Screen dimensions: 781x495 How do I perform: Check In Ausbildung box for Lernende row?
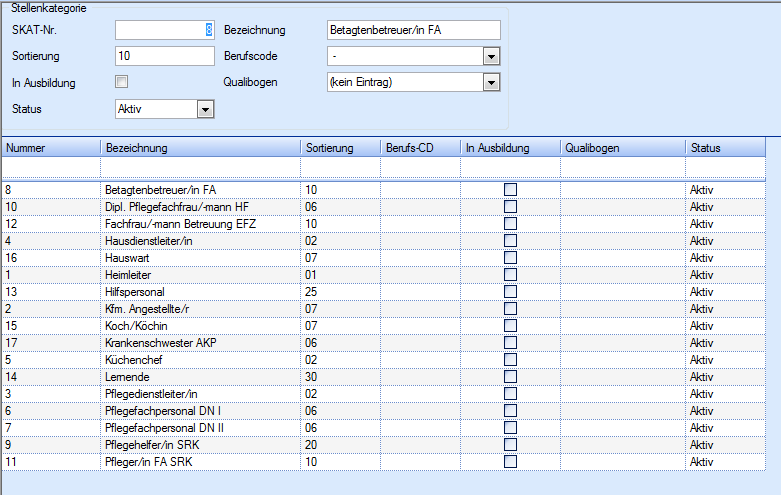click(510, 376)
